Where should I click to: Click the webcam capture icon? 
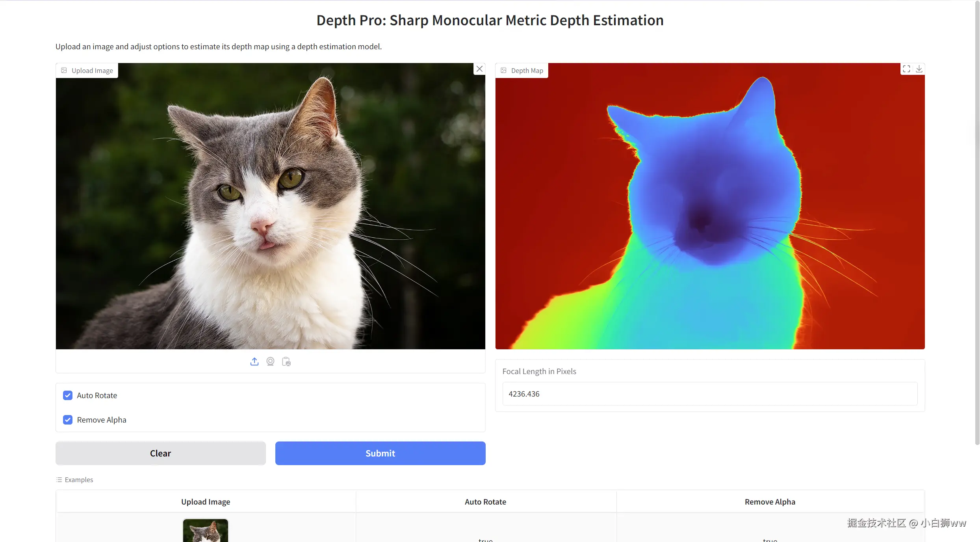point(270,361)
